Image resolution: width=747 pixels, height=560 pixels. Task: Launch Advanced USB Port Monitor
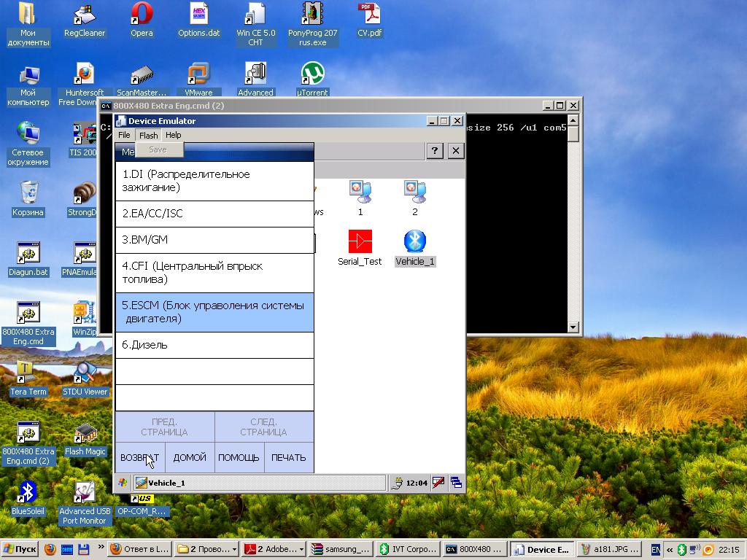tap(85, 503)
